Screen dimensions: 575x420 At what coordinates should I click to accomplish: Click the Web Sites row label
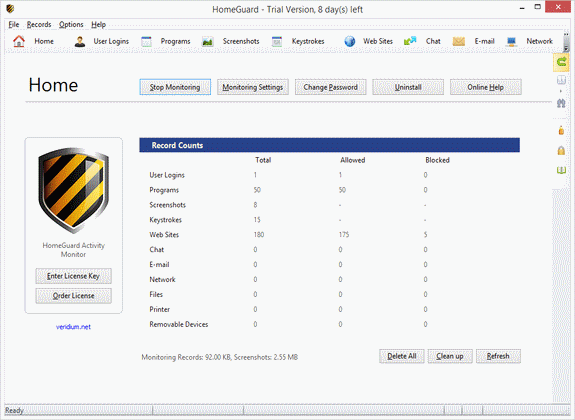164,235
